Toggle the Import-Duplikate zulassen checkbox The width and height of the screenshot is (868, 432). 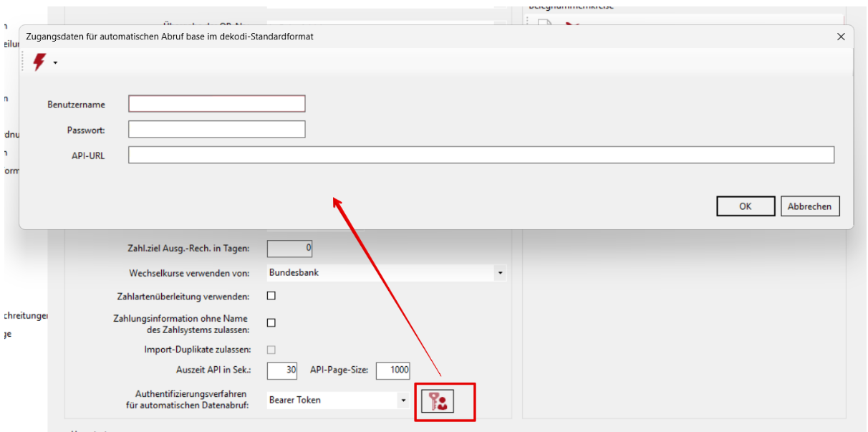(x=271, y=350)
